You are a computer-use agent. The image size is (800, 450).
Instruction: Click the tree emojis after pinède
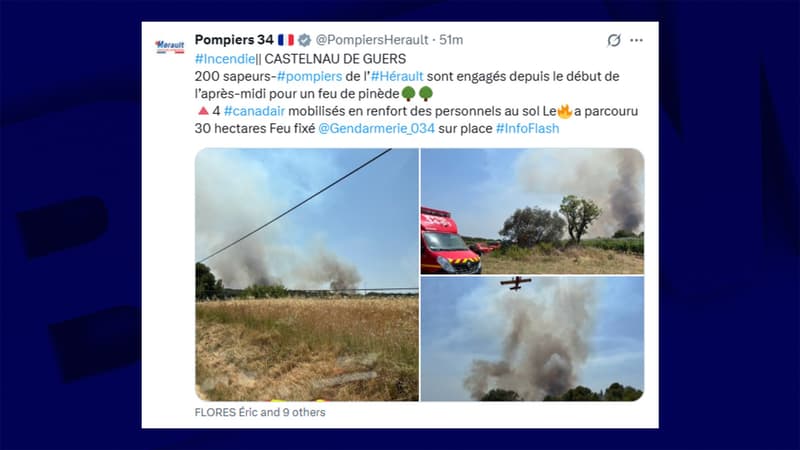coord(417,93)
